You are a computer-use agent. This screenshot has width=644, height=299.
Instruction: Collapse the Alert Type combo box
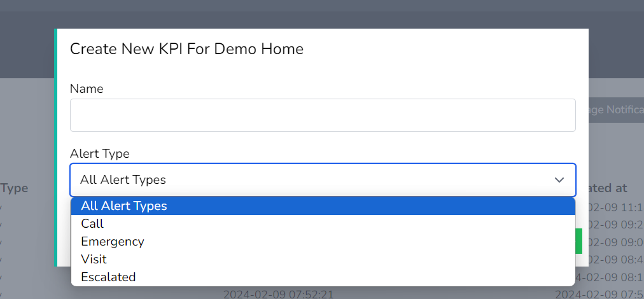click(323, 180)
